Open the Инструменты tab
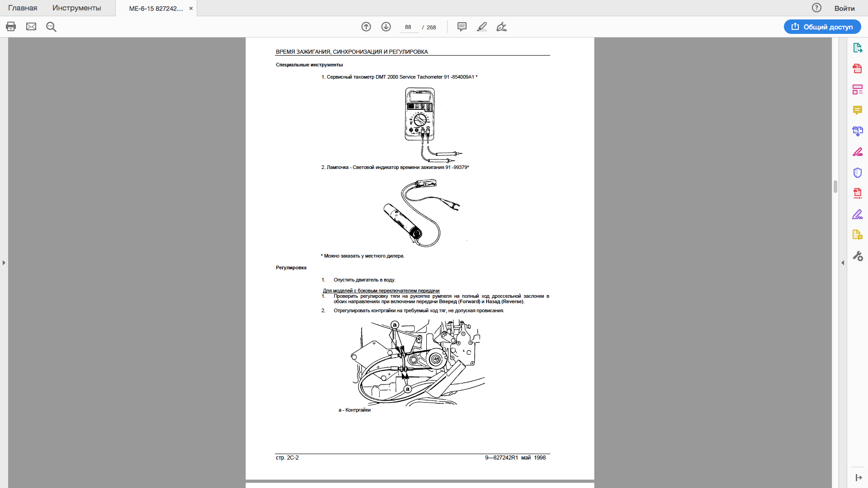The image size is (868, 488). click(76, 8)
